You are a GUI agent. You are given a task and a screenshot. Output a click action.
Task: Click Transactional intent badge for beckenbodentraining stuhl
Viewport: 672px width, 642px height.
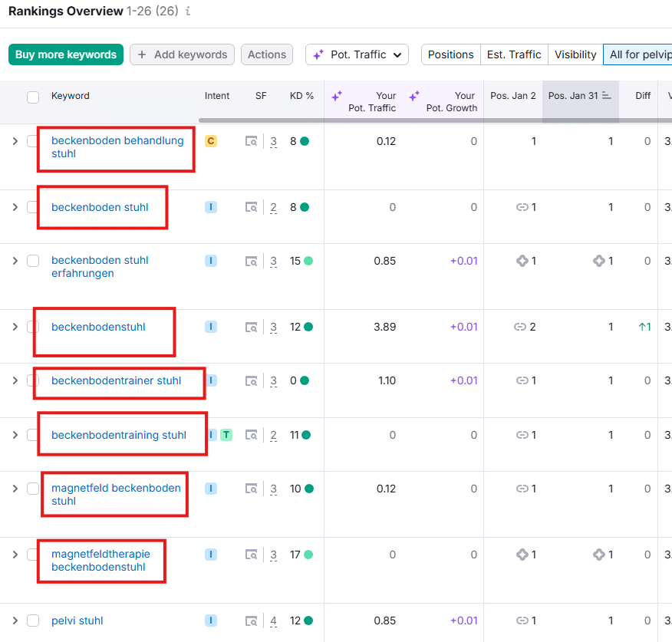(226, 435)
